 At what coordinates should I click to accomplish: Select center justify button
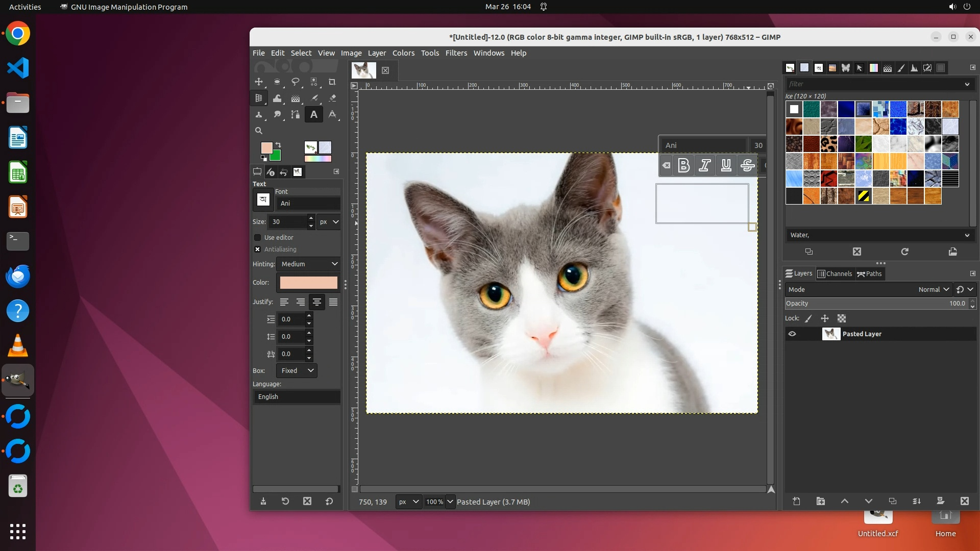point(316,302)
